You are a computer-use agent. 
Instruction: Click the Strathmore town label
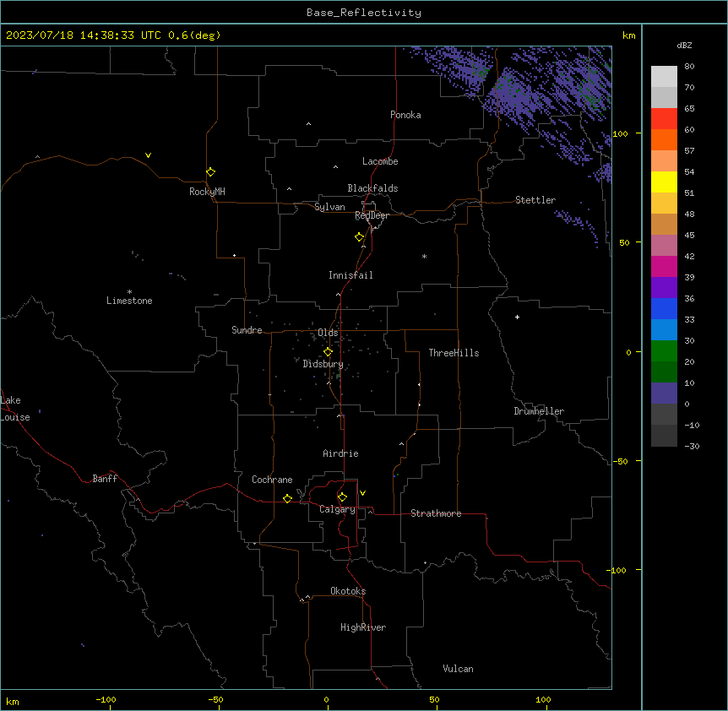[436, 513]
